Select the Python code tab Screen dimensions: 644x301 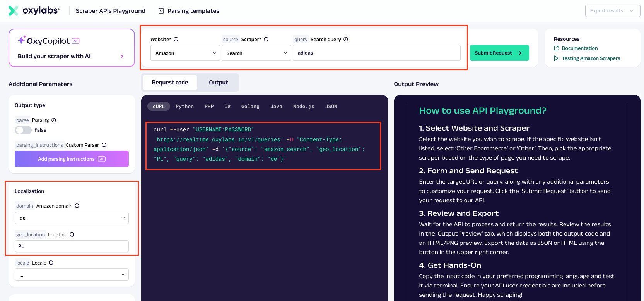coord(184,107)
